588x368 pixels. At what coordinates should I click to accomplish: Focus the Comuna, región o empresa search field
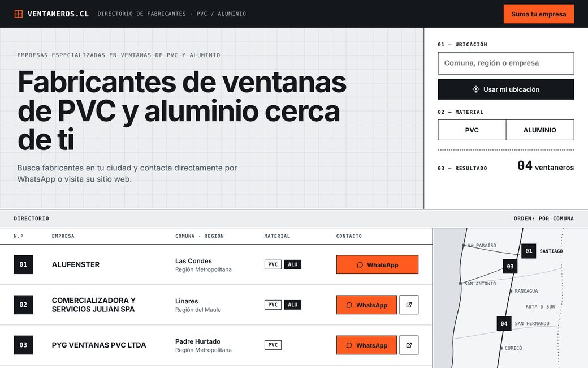point(506,63)
